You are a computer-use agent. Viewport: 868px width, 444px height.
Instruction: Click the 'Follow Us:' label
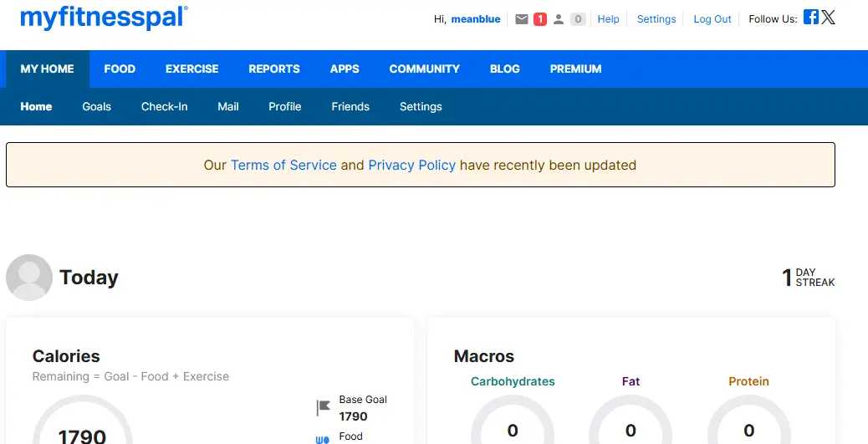click(x=773, y=19)
